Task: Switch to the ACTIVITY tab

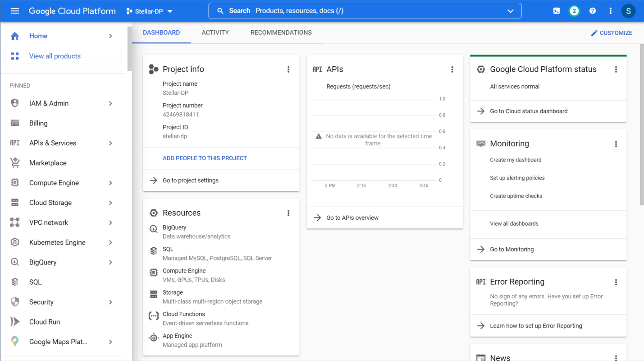Action: pos(215,32)
